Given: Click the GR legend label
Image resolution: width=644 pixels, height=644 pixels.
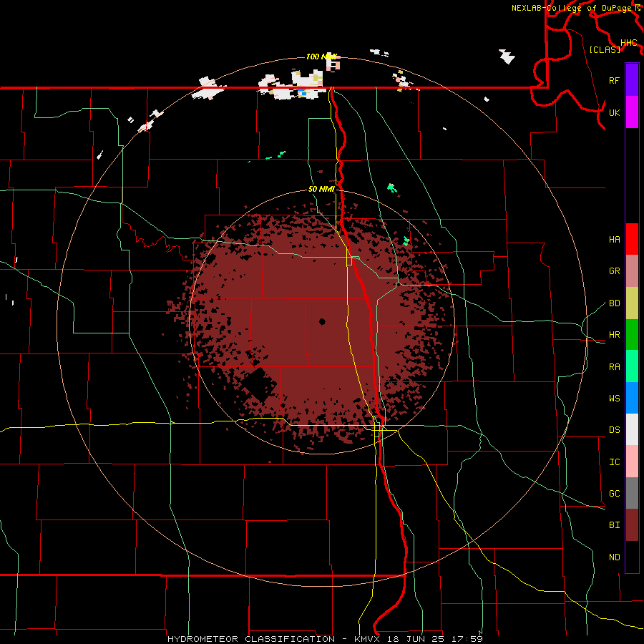Looking at the screenshot, I should [614, 271].
